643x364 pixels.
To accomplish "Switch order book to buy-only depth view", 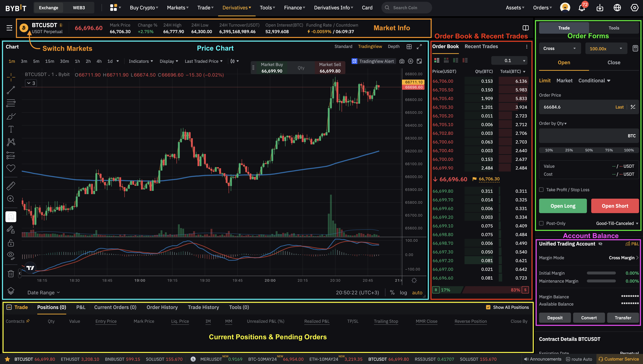I will pos(455,60).
